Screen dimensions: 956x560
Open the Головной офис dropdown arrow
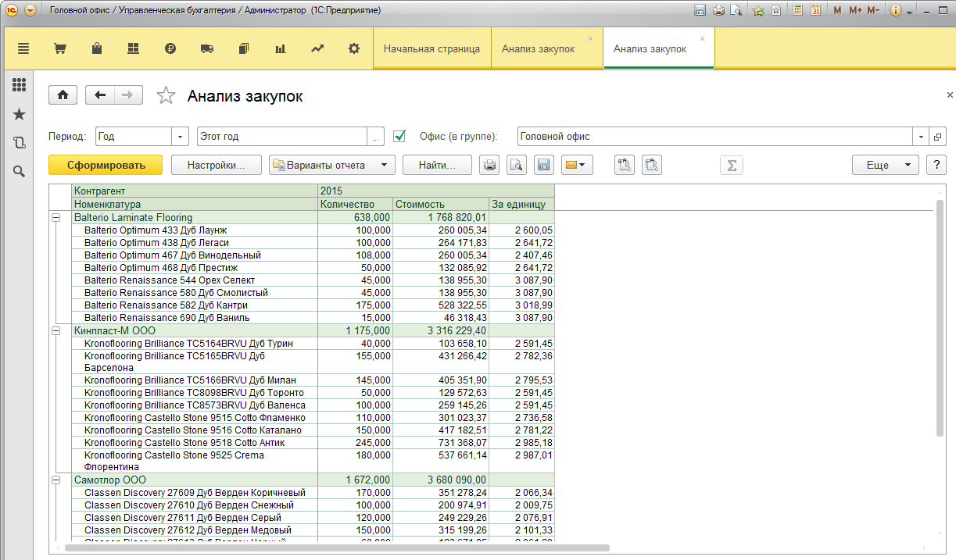(921, 136)
